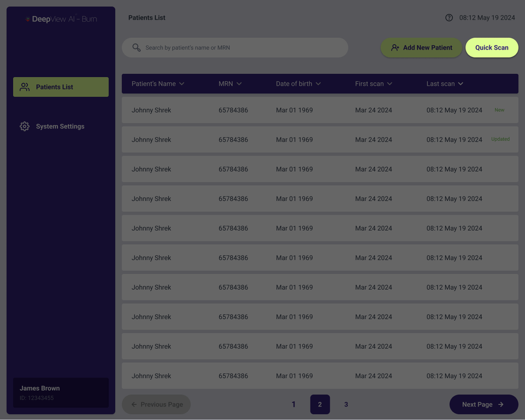Click the ID: 12343455 text
Screen dimensions: 525x420
coord(36,398)
